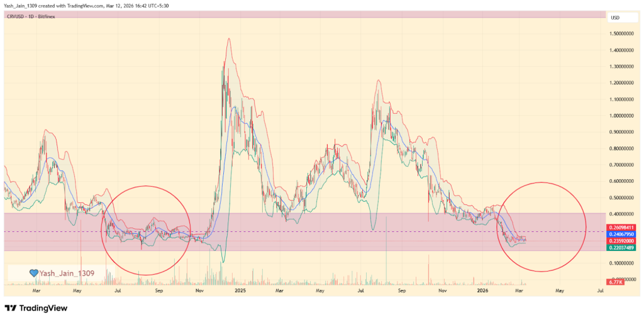Click the 2026 label on time axis
Viewport: 644px width, 320px height.
(483, 291)
